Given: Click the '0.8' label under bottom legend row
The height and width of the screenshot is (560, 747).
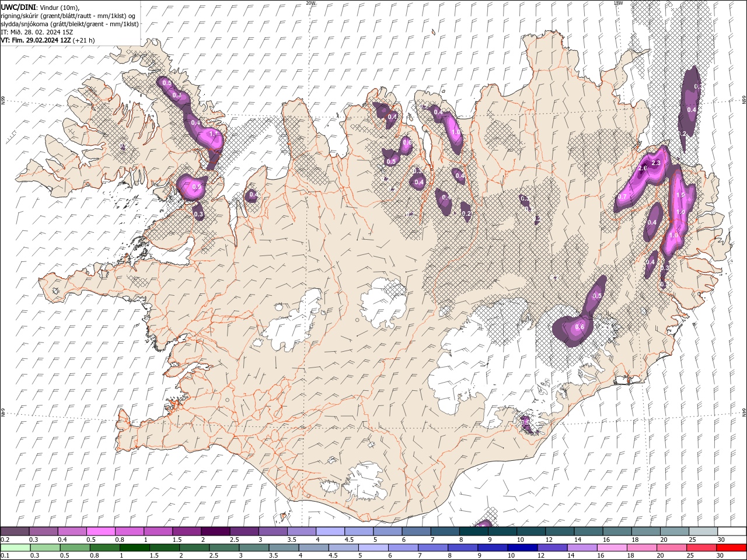Looking at the screenshot, I should 94,556.
